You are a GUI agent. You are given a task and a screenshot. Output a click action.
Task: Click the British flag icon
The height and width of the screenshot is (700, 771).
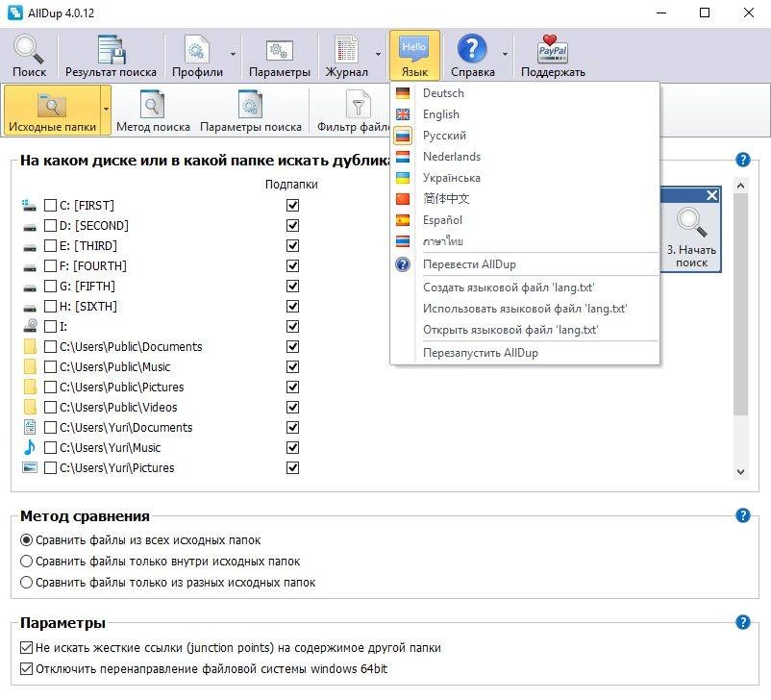(x=403, y=114)
